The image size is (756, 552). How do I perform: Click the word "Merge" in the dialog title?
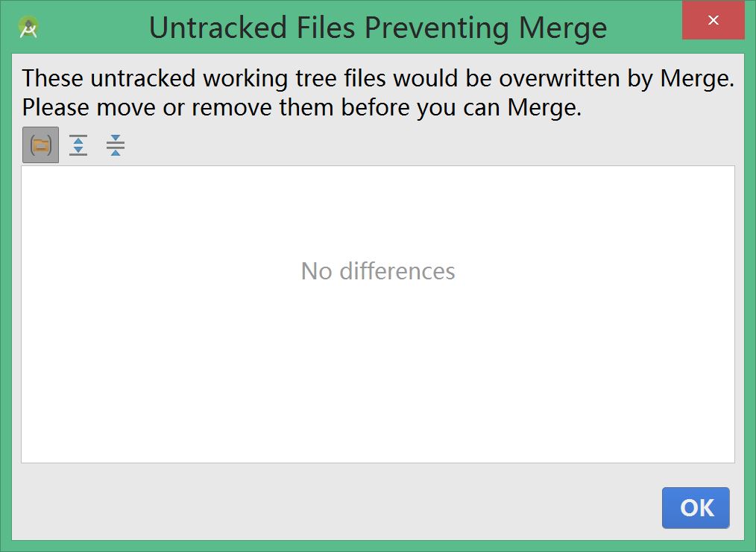(564, 28)
